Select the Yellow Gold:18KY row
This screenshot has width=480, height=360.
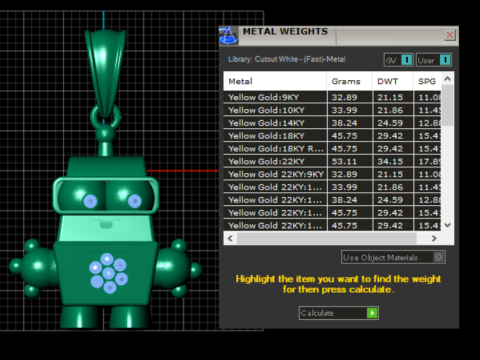coord(332,136)
